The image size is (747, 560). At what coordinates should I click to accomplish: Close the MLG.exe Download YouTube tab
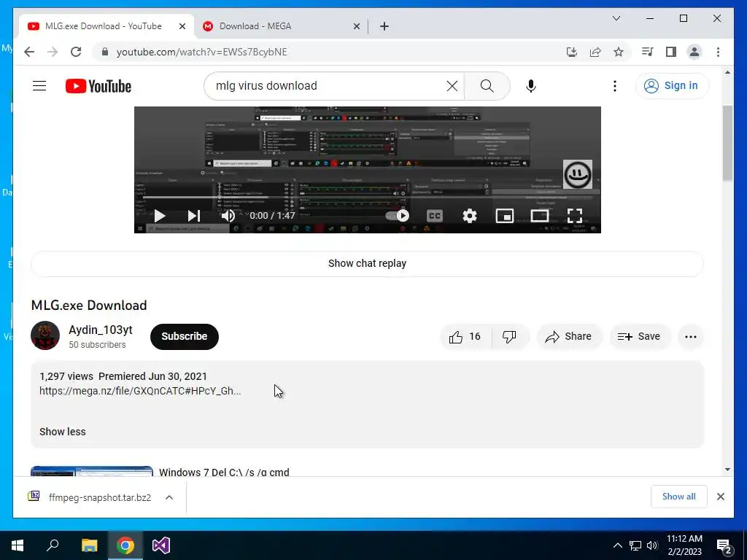point(182,27)
